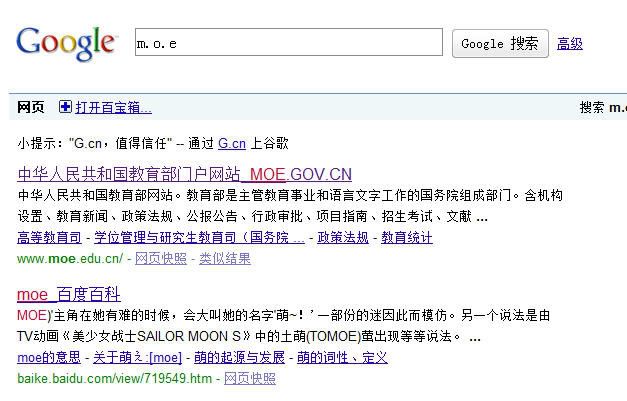Open the 高级 advanced search link
The width and height of the screenshot is (627, 401).
[569, 43]
